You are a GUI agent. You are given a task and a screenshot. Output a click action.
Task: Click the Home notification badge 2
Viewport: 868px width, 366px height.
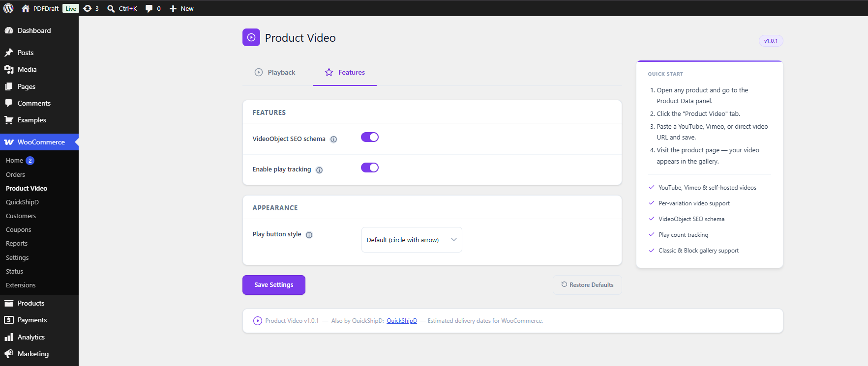(30, 161)
